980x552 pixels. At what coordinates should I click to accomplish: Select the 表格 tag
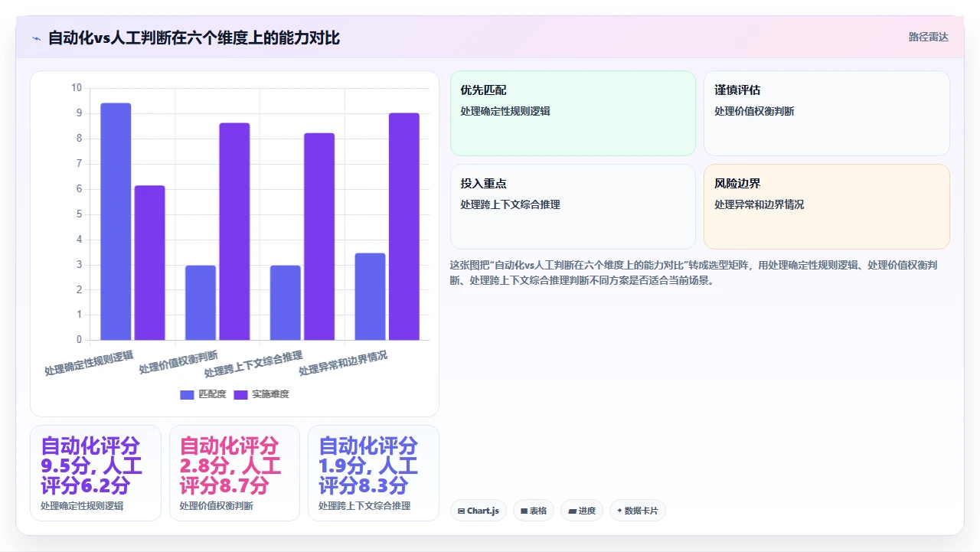(534, 511)
